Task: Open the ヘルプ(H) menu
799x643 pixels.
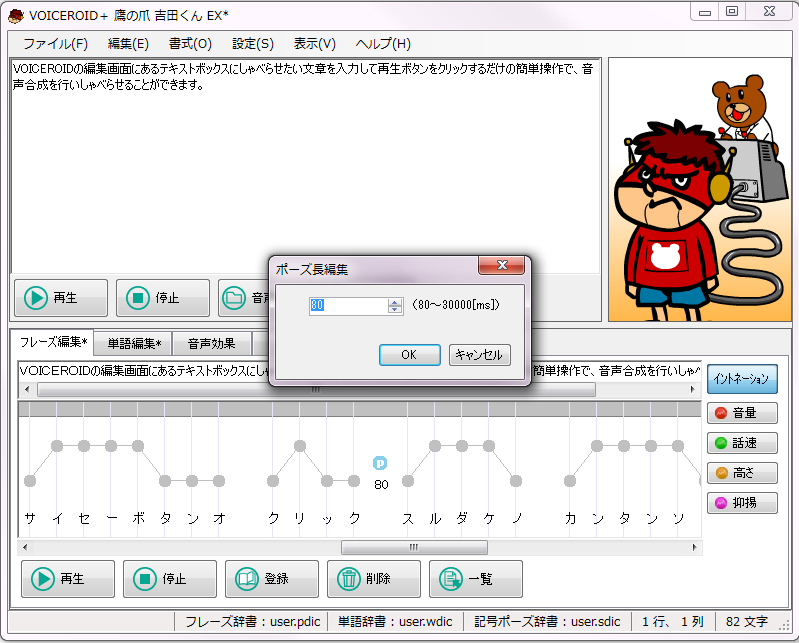Action: (383, 44)
